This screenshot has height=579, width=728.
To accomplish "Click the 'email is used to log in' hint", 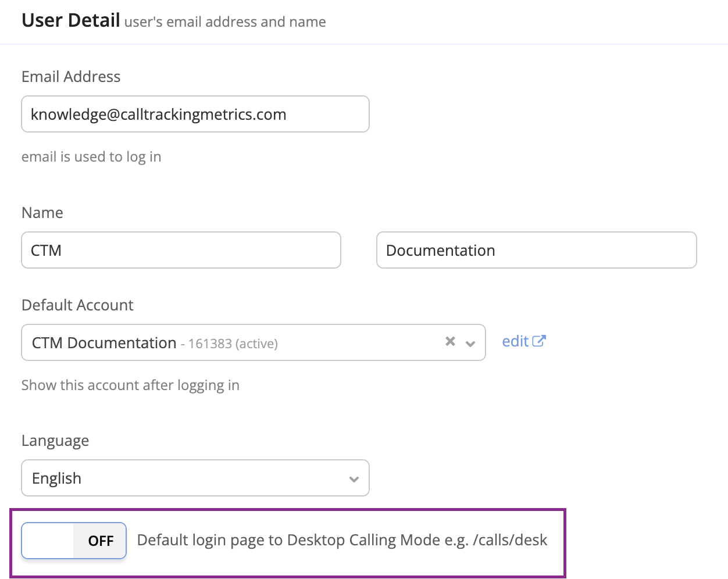I will coord(91,157).
